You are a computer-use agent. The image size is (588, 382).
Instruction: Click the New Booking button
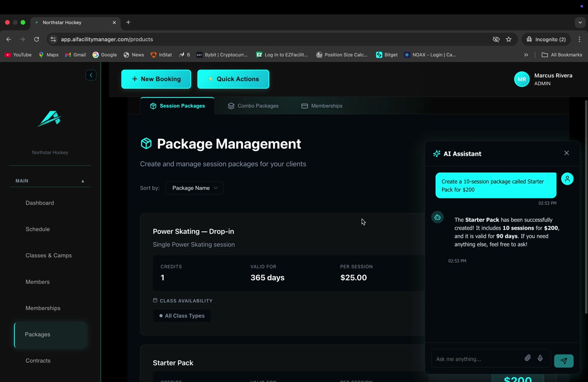click(x=156, y=79)
